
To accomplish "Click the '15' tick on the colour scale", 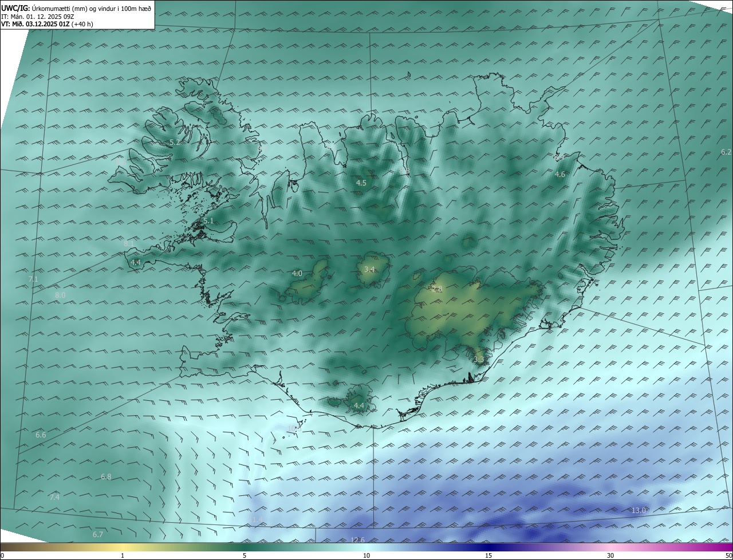I will 488,555.
